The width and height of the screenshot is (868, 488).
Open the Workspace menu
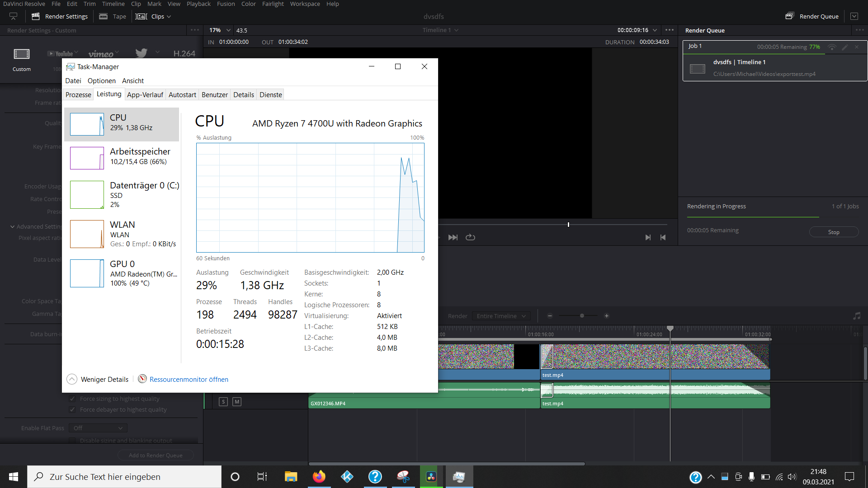coord(305,4)
